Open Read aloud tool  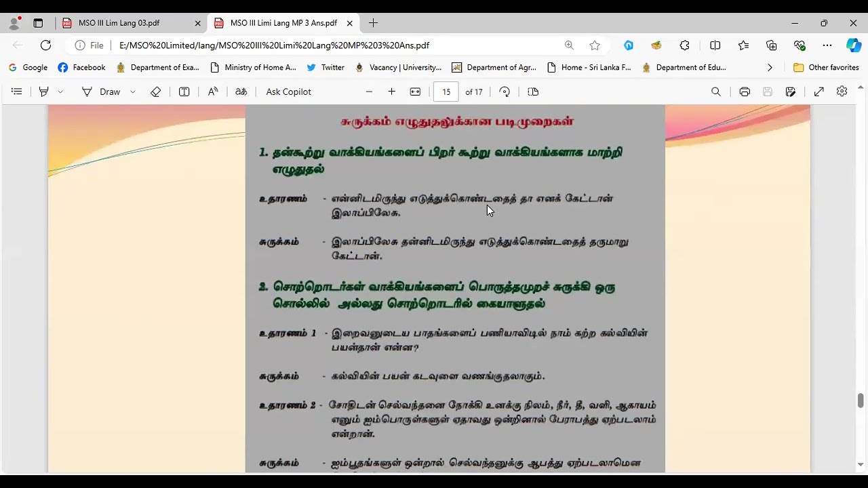[213, 91]
